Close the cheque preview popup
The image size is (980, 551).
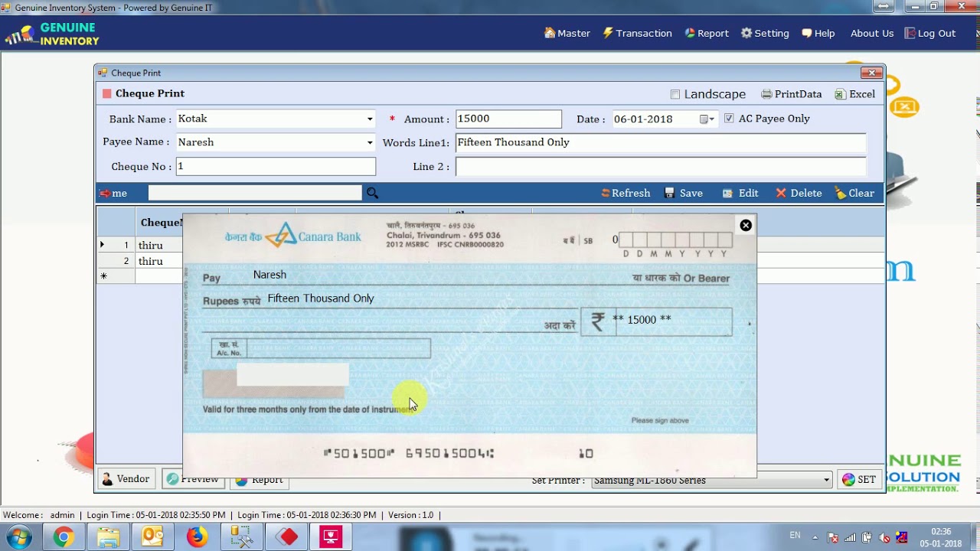click(746, 225)
